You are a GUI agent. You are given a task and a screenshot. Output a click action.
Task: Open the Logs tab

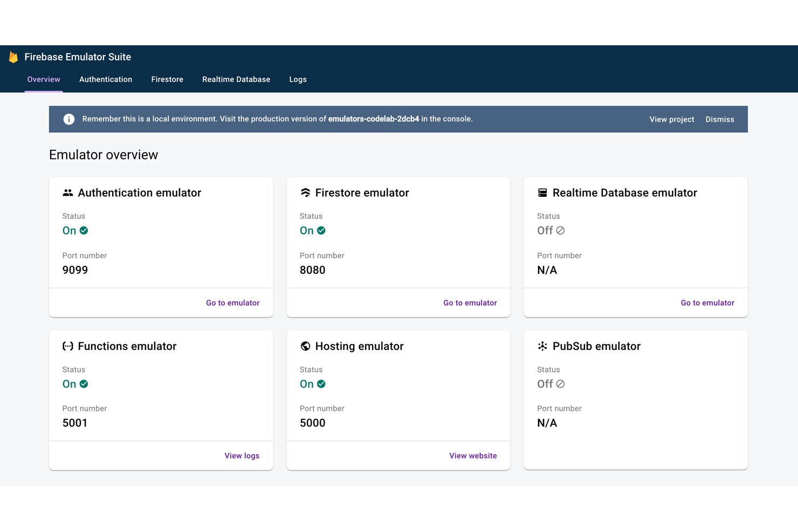point(298,79)
